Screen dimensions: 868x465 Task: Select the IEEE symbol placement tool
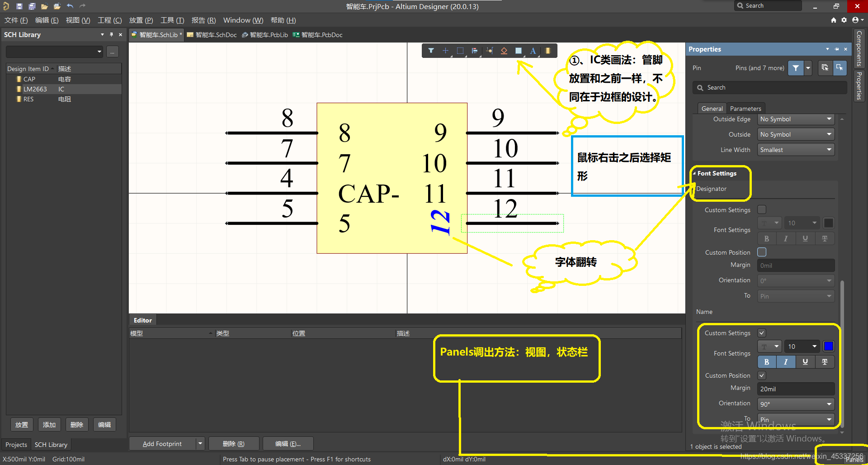[504, 51]
